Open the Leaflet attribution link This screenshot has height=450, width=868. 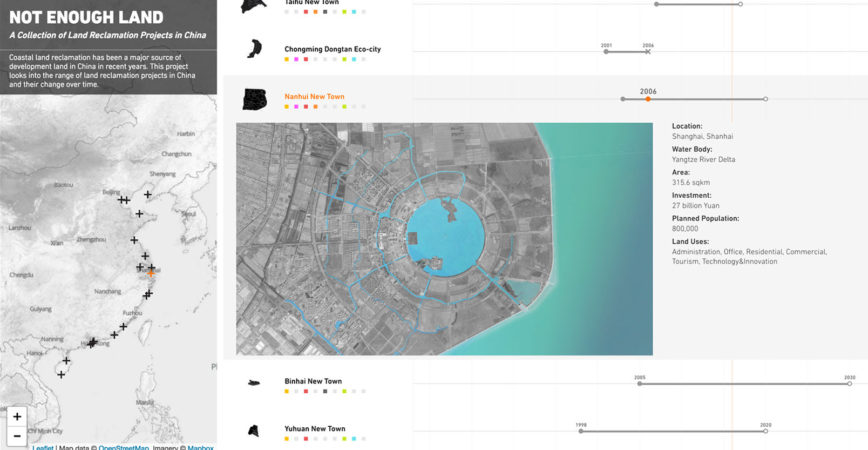tap(43, 447)
